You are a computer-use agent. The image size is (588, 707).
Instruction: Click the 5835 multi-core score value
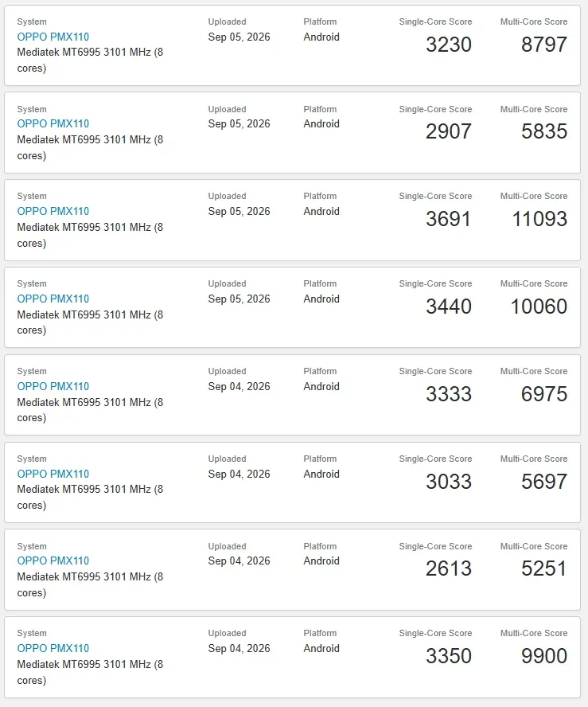point(544,131)
